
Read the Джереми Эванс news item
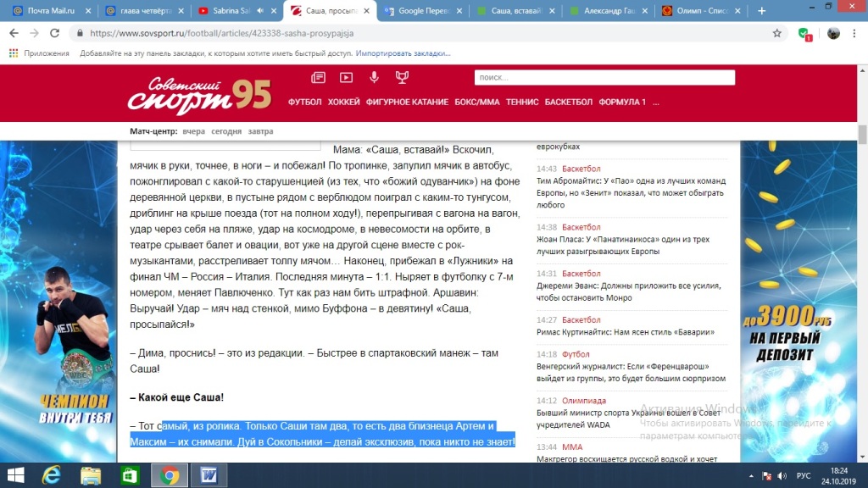(x=628, y=291)
